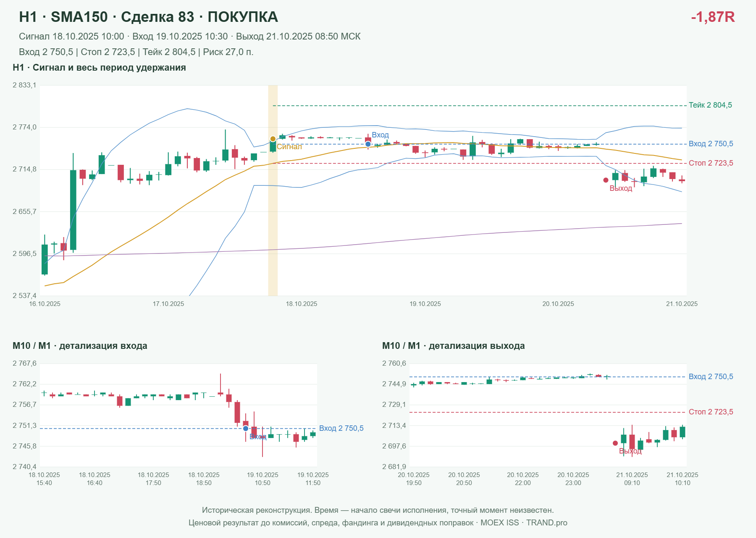Click Стоп 2 723,5 label in exit detail chart
The width and height of the screenshot is (756, 538).
click(711, 412)
